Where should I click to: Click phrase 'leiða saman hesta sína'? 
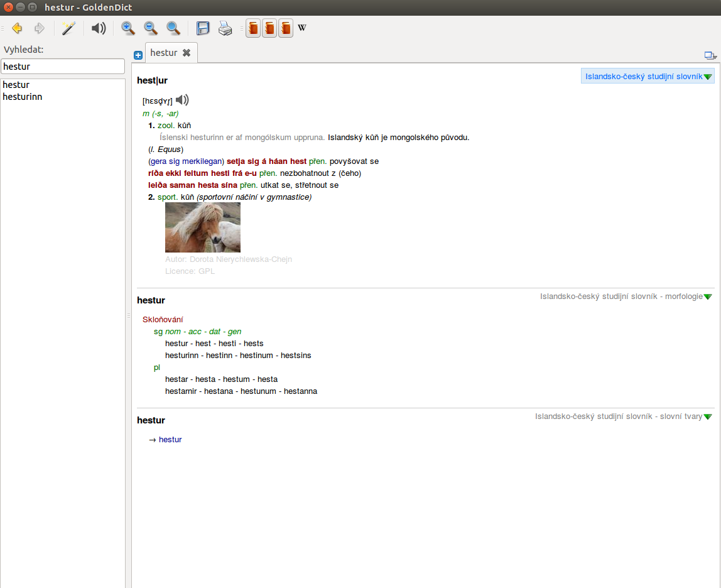coord(193,185)
